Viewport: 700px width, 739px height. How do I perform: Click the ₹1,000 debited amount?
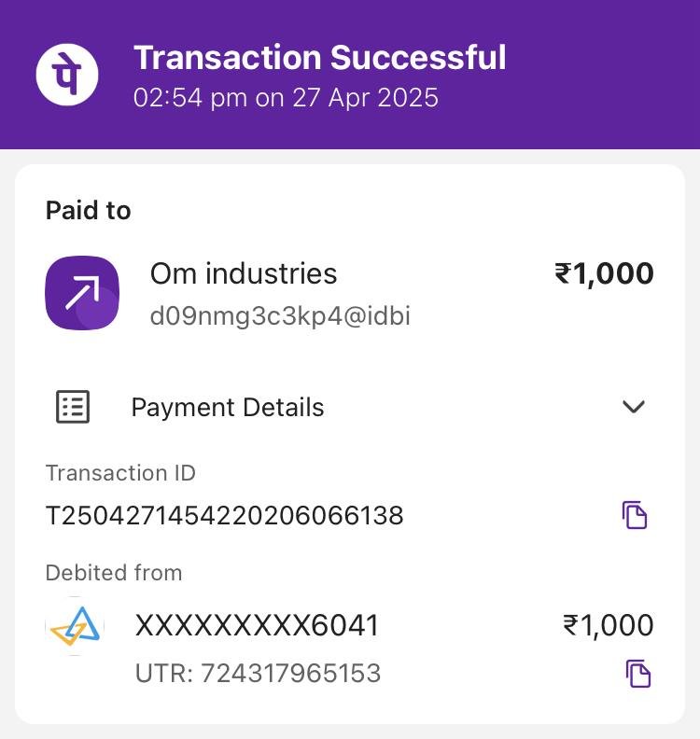pyautogui.click(x=608, y=625)
